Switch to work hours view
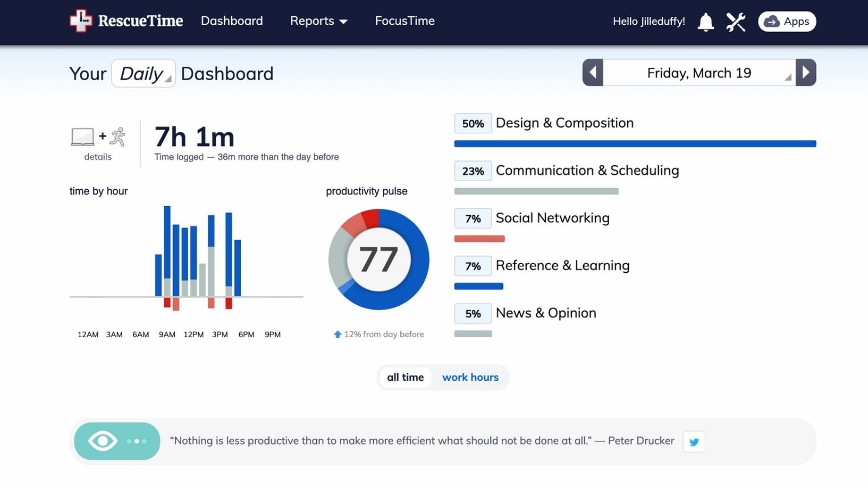Viewport: 868px width, 488px height. click(x=470, y=377)
